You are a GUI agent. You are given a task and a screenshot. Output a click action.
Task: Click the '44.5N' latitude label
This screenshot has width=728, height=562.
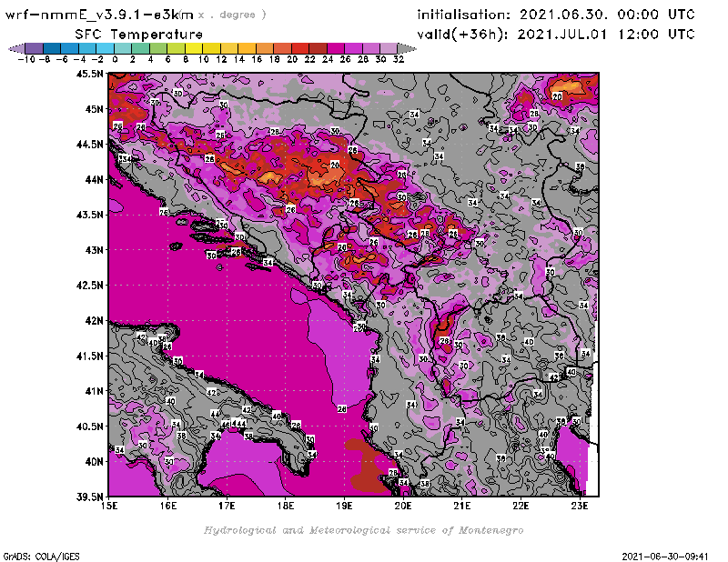[90, 145]
